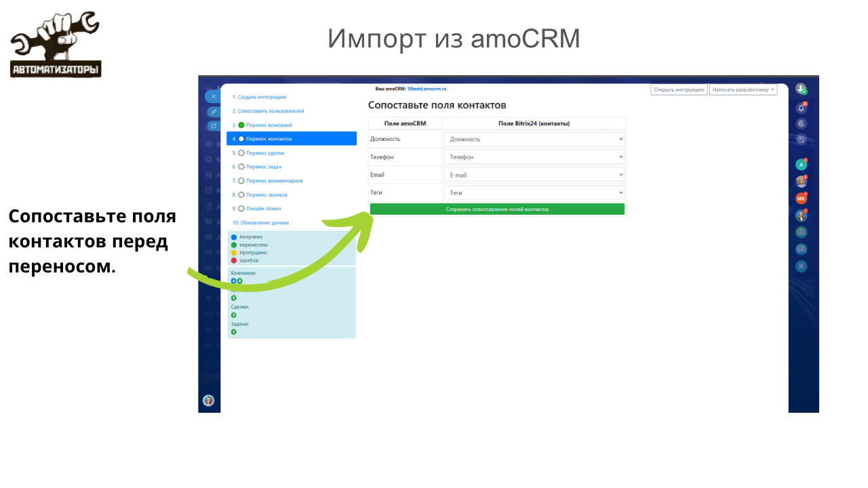Go to step "3. Перенос компаний"

tap(262, 125)
